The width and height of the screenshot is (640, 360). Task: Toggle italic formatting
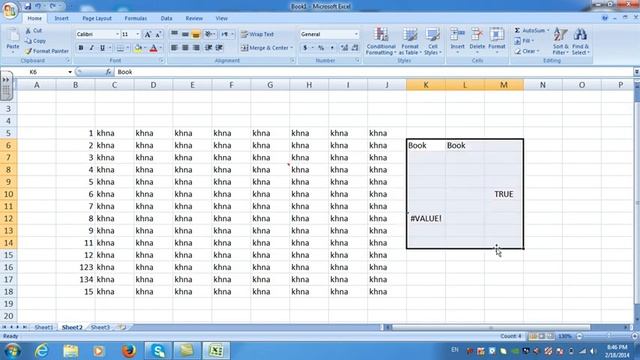coord(91,48)
